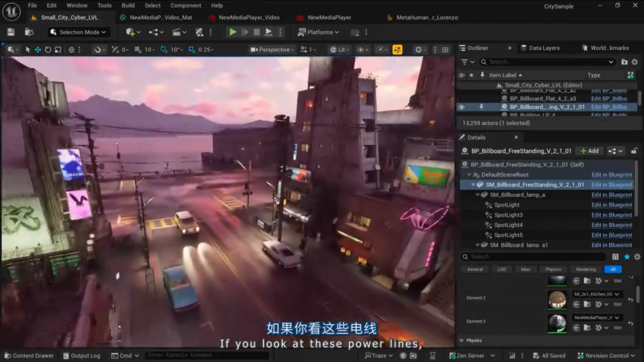Click Edit in Blueprint for SM_Billboard_lamp_a
This screenshot has width=644, height=362.
tap(611, 195)
